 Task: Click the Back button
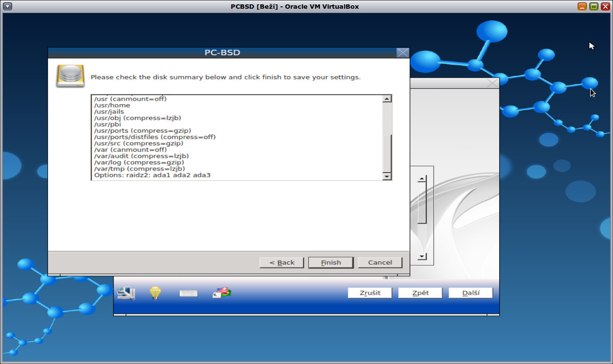pos(282,262)
